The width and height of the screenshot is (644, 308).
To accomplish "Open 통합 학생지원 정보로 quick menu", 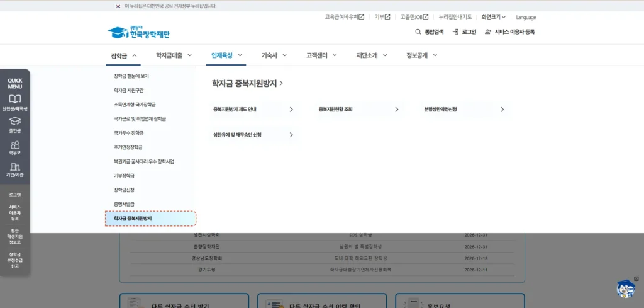I will coord(15,236).
